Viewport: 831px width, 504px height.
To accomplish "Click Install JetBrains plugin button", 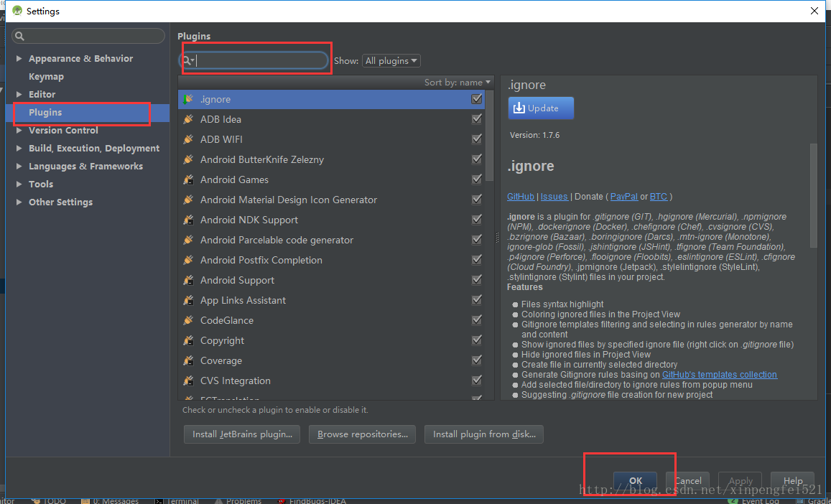I will pos(242,434).
